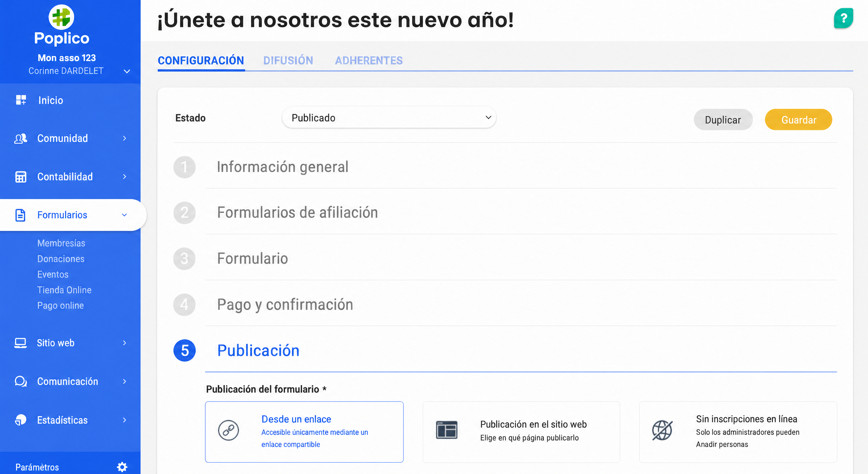The image size is (868, 474).
Task: Expand the Estadísticas submenu arrow
Action: (124, 420)
